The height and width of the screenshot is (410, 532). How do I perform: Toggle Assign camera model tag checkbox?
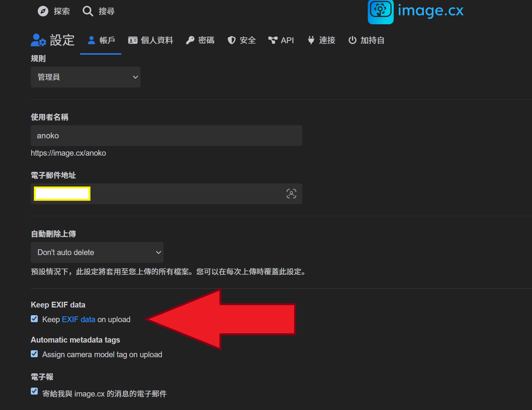(34, 354)
